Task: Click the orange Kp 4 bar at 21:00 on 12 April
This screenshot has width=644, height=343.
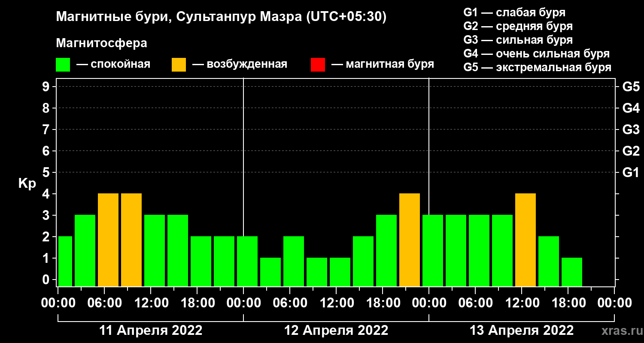Action: (x=410, y=240)
